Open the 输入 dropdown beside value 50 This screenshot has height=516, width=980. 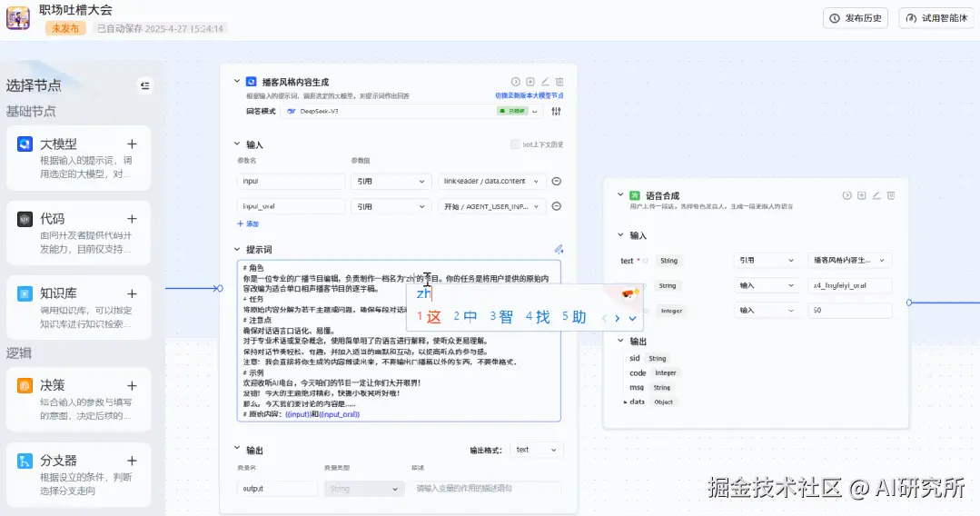767,310
